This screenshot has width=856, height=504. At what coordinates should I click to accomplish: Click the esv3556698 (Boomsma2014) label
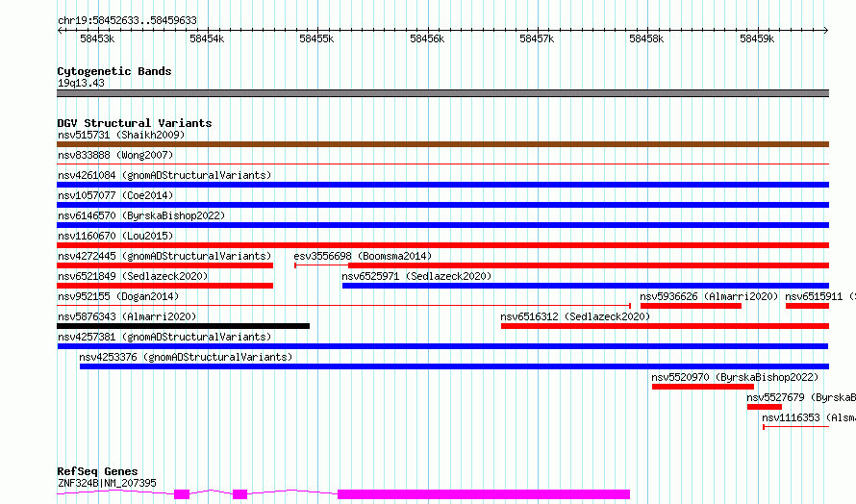click(363, 256)
